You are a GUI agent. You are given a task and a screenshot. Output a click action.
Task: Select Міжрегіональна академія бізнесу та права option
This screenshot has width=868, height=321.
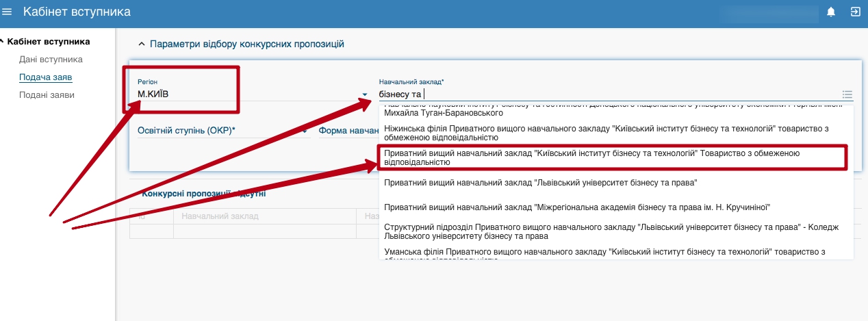pos(578,207)
